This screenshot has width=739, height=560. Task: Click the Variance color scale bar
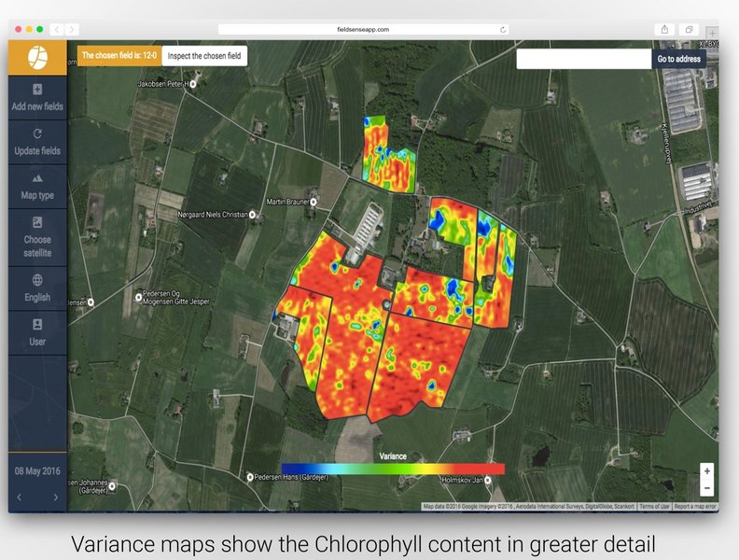click(x=392, y=469)
